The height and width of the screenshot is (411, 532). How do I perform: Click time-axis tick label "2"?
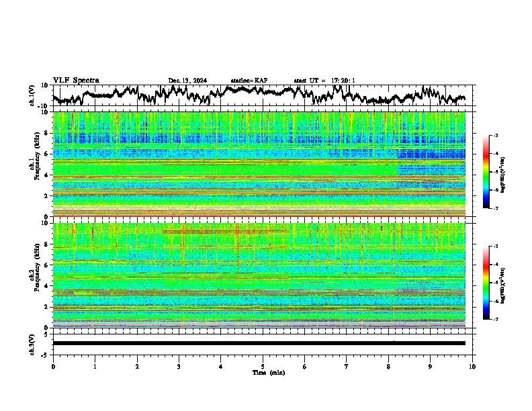137,367
